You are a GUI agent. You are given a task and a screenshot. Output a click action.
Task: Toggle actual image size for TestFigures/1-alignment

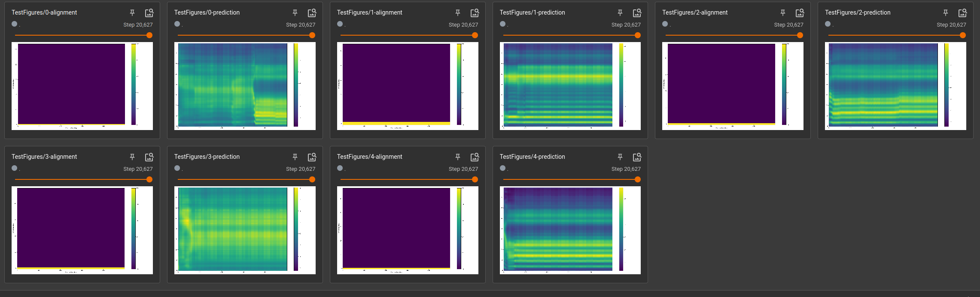click(475, 13)
